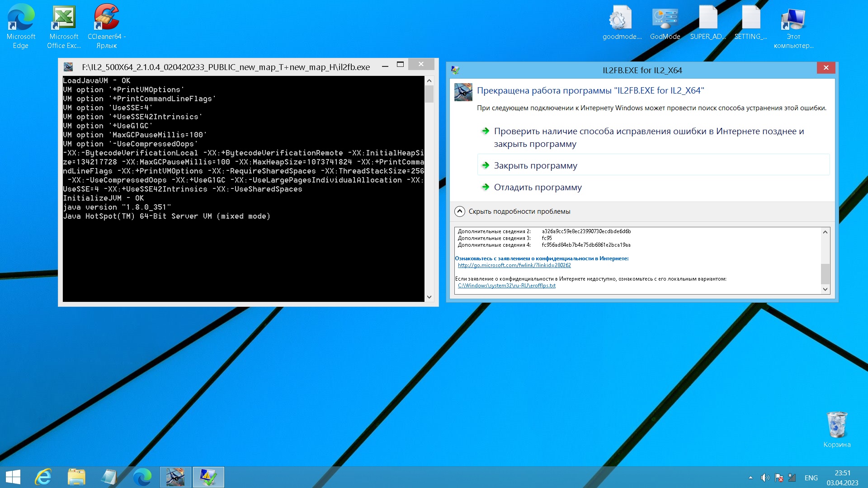Open local erofflps.txt privacy link

[506, 286]
